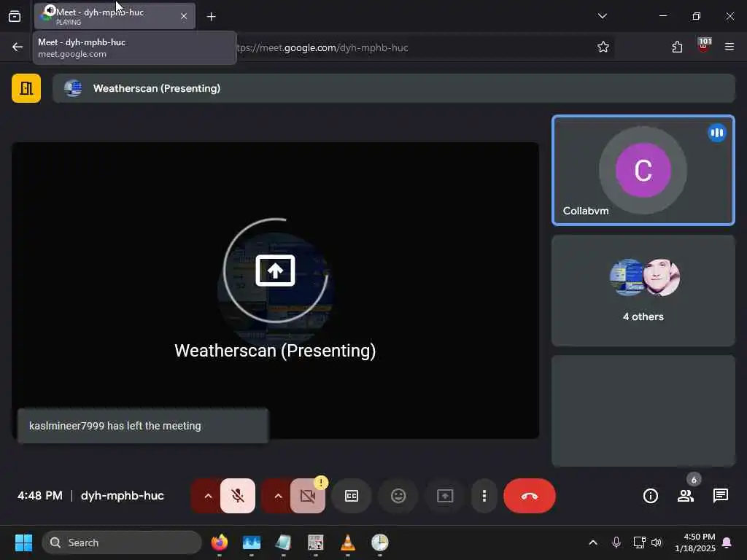Click the camera warning exclamation badge
Image resolution: width=747 pixels, height=560 pixels.
point(321,483)
